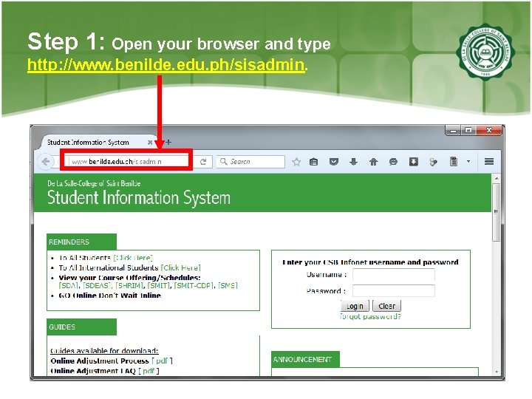
Task: Click the GUIDES section header
Action: [x=81, y=327]
